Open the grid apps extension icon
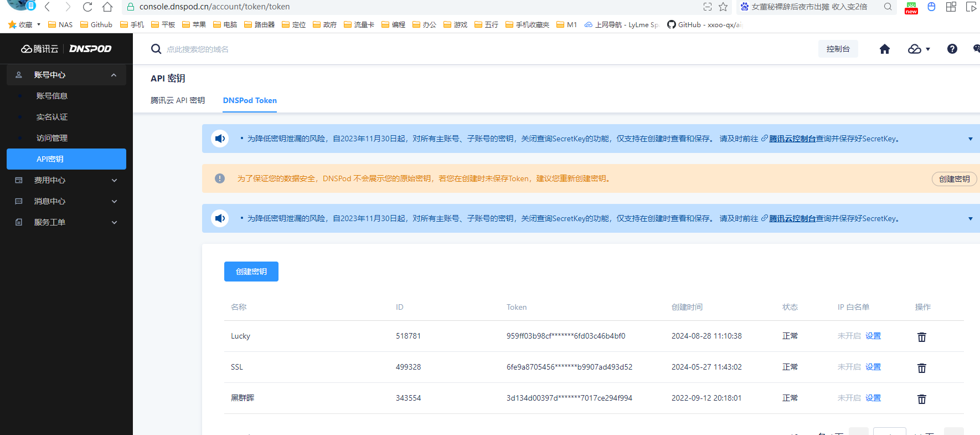980x435 pixels. [x=951, y=7]
